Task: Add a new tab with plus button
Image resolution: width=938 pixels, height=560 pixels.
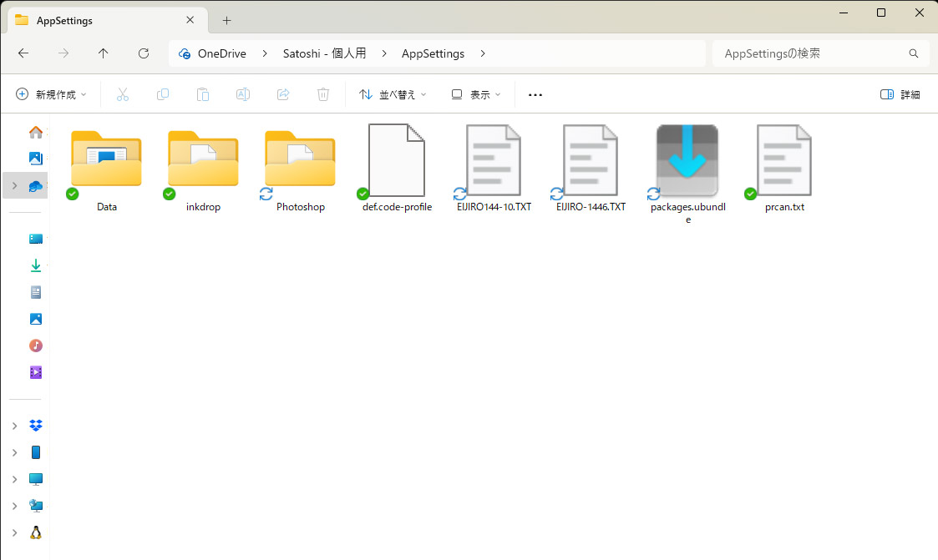Action: [226, 20]
